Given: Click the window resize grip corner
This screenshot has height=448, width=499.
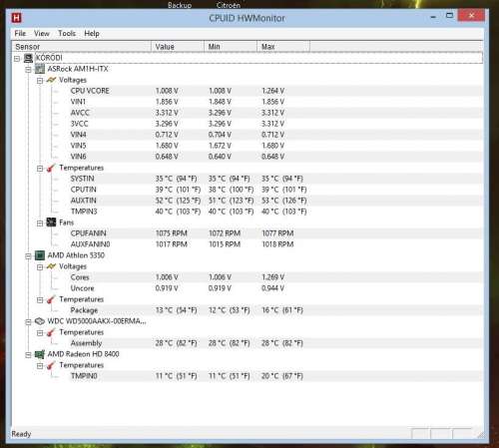Looking at the screenshot, I should point(480,434).
